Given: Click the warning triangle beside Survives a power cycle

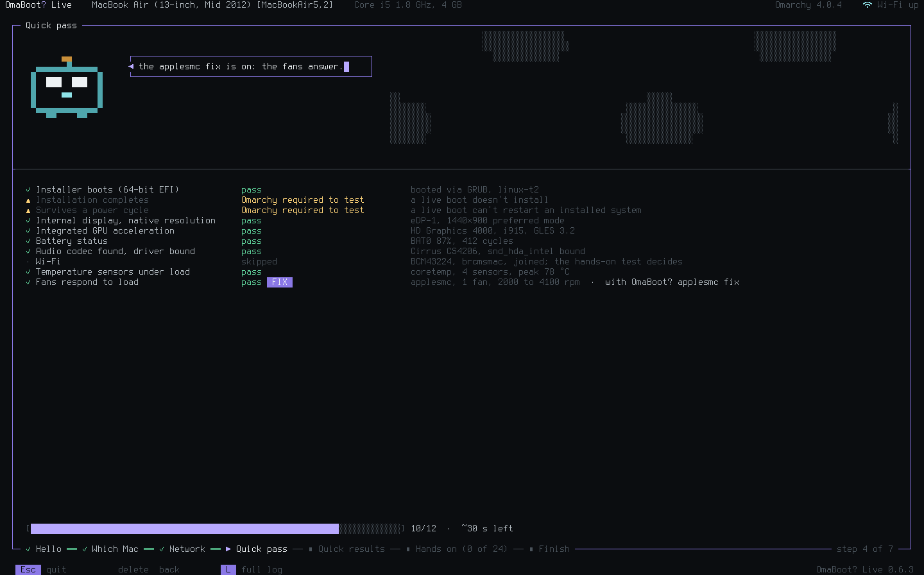Looking at the screenshot, I should (28, 210).
